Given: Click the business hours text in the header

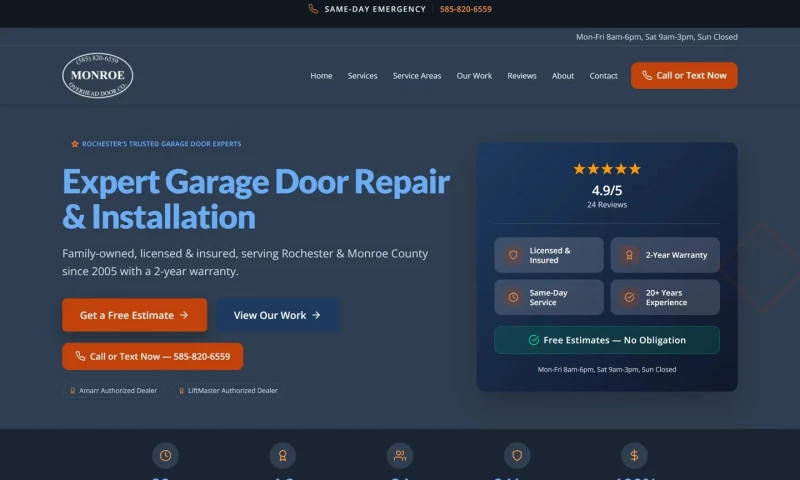Looking at the screenshot, I should [657, 37].
